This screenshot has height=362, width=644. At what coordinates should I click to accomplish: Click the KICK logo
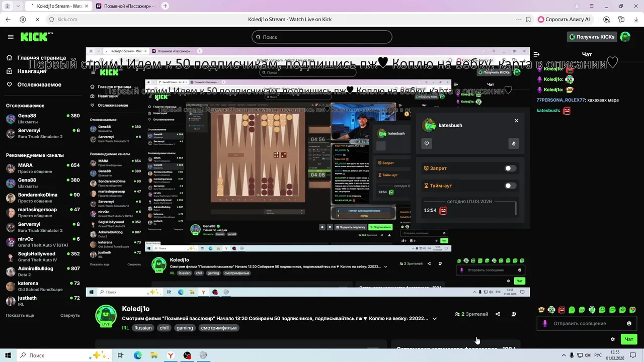point(36,37)
